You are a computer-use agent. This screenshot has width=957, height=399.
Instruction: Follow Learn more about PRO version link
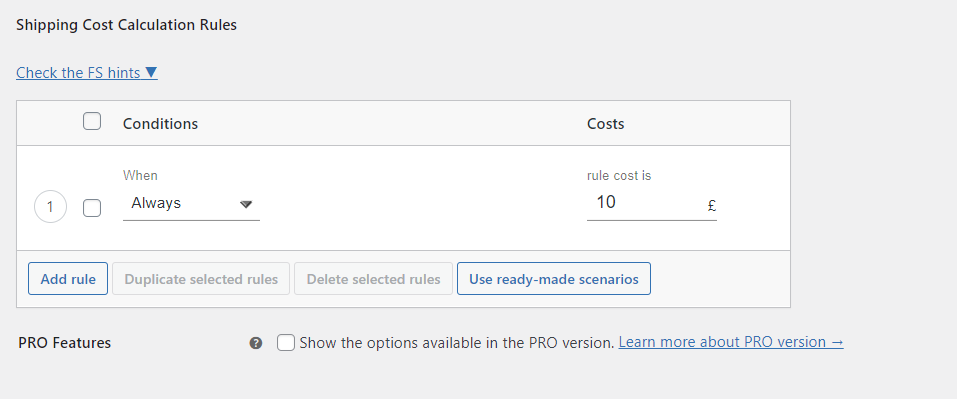(731, 342)
